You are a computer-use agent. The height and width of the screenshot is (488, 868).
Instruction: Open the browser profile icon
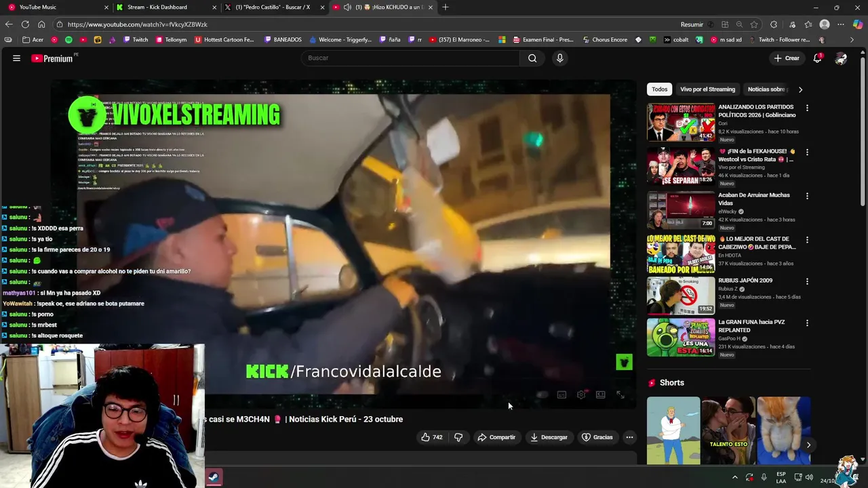[x=825, y=24]
